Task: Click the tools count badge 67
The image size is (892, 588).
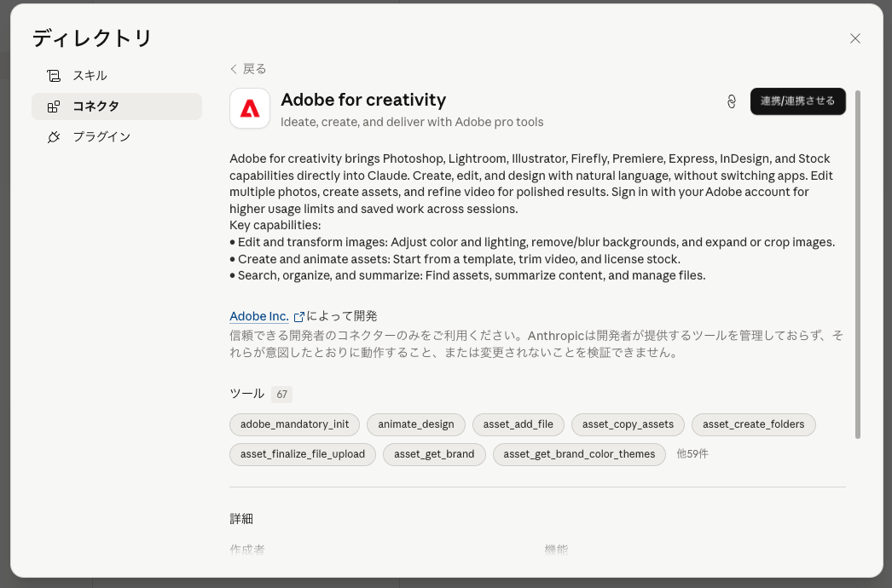Action: [281, 394]
